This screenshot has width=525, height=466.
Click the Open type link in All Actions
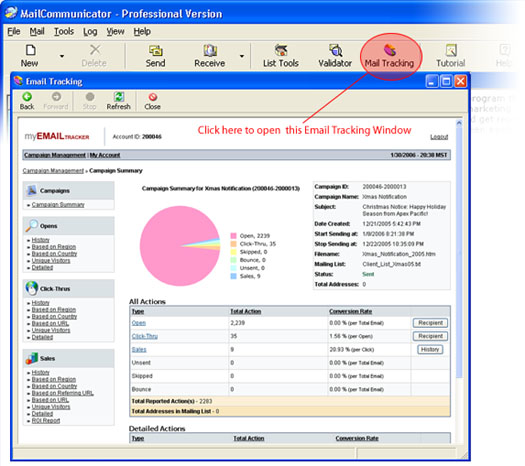coord(139,323)
